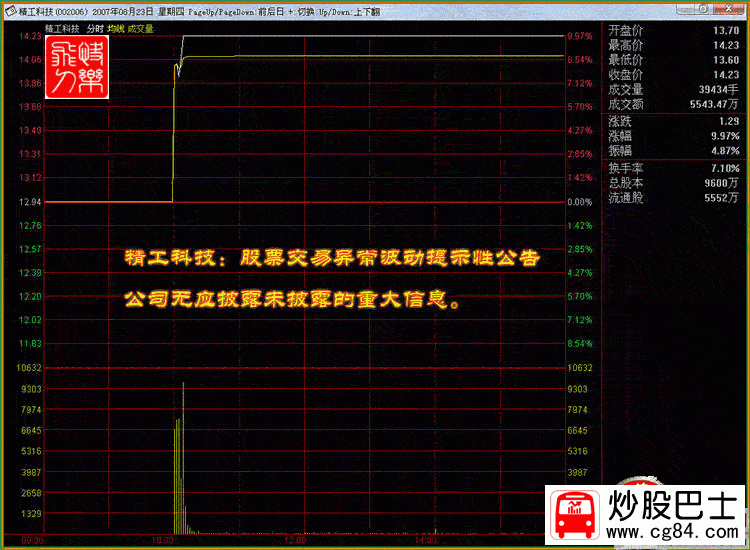
Task: Select the 成交额 row showing 5543.47万
Action: 673,103
